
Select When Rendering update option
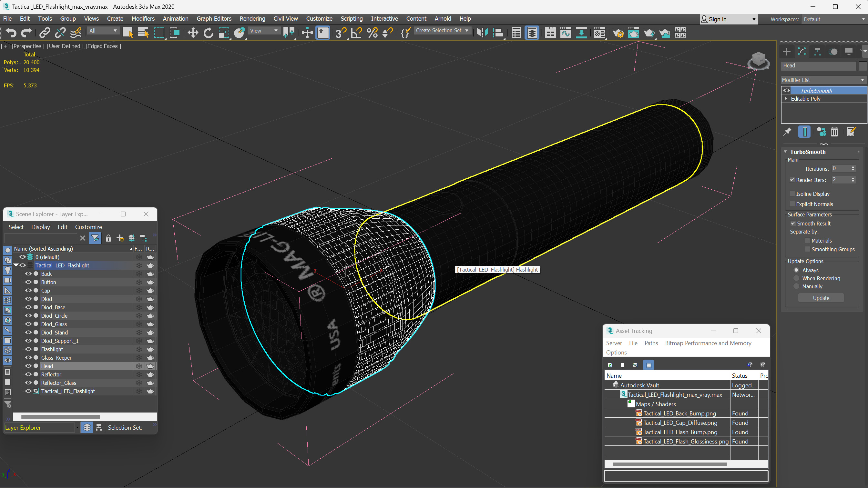[x=797, y=278]
